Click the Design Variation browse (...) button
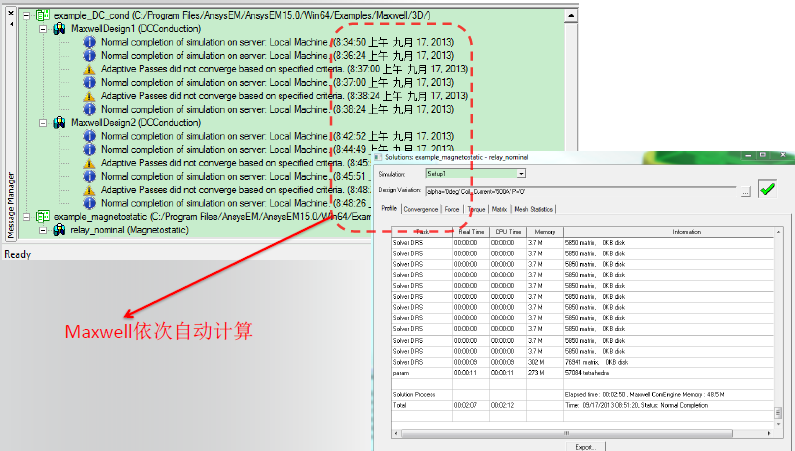Viewport: 795px width, 451px height. pyautogui.click(x=745, y=192)
